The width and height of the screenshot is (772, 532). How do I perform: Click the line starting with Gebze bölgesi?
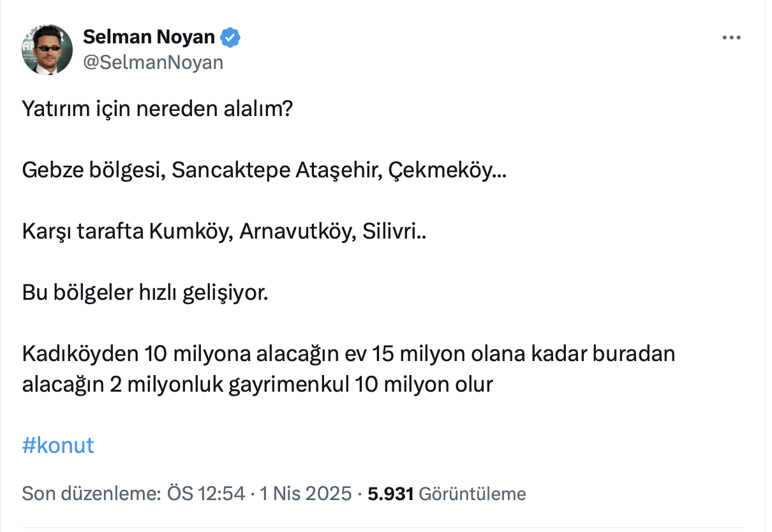pyautogui.click(x=264, y=170)
